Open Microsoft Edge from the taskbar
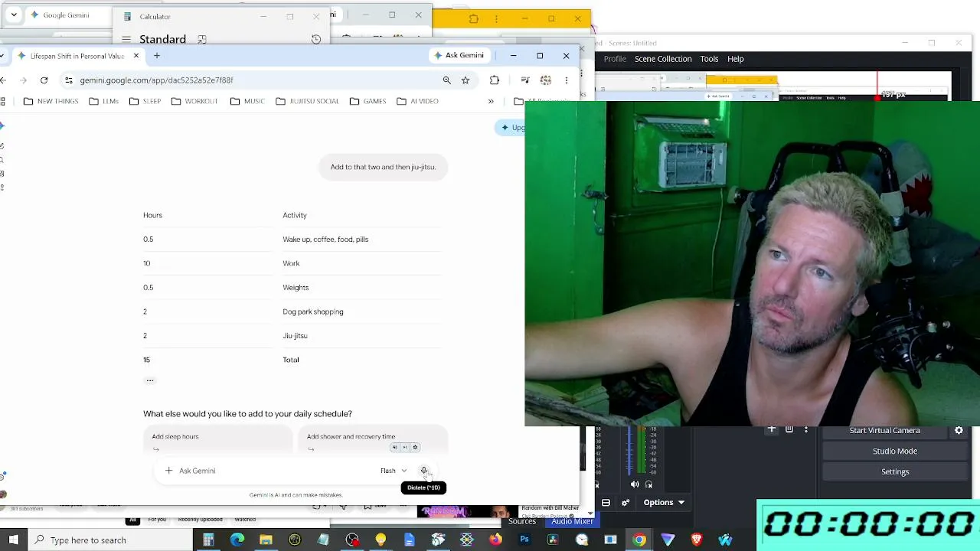980x551 pixels. click(x=237, y=540)
